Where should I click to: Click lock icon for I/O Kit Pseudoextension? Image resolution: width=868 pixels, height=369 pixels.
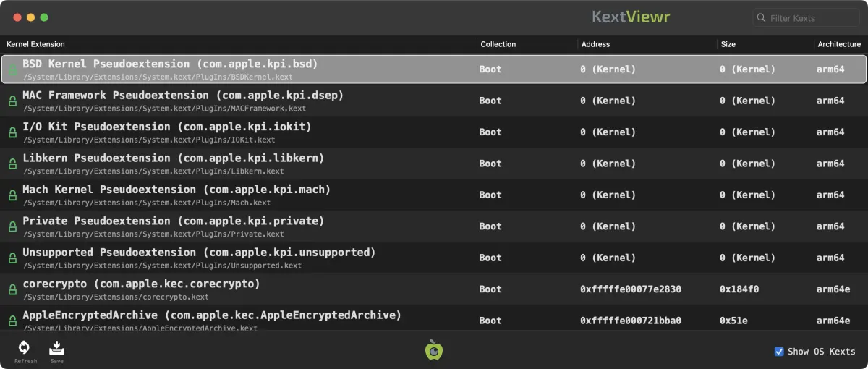tap(12, 132)
